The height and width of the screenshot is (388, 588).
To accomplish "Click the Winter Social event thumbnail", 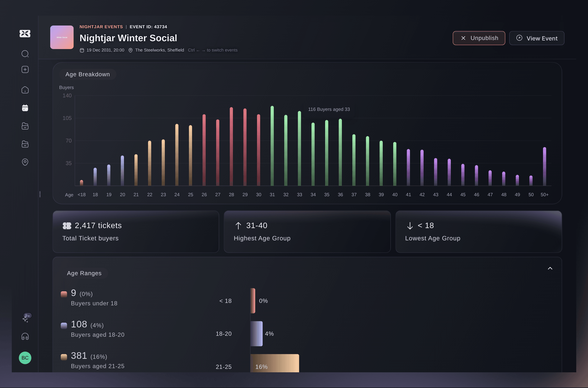I will (62, 37).
